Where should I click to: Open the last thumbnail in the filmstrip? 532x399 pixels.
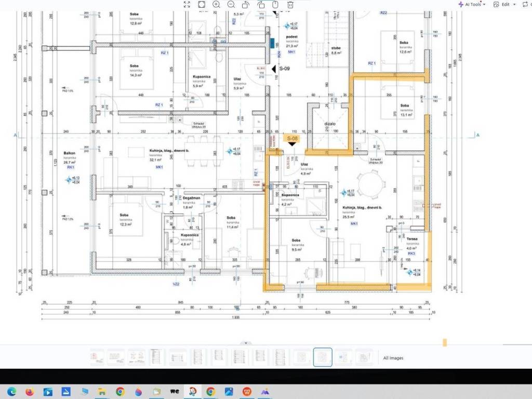point(365,357)
